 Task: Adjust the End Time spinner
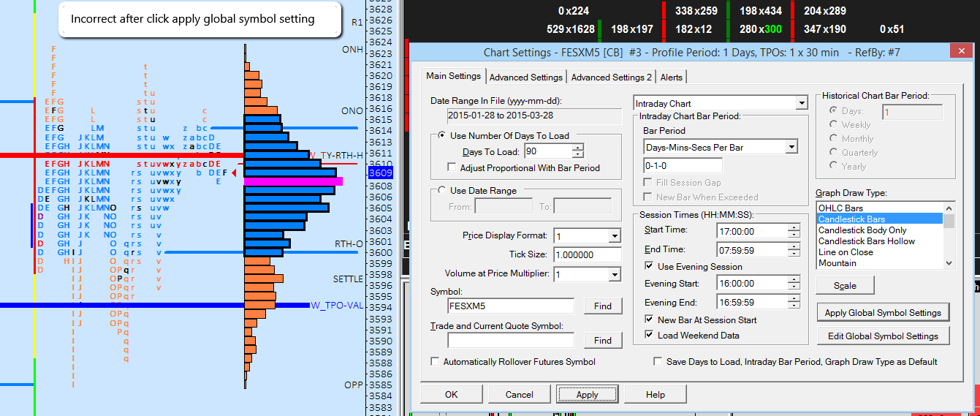click(x=794, y=249)
